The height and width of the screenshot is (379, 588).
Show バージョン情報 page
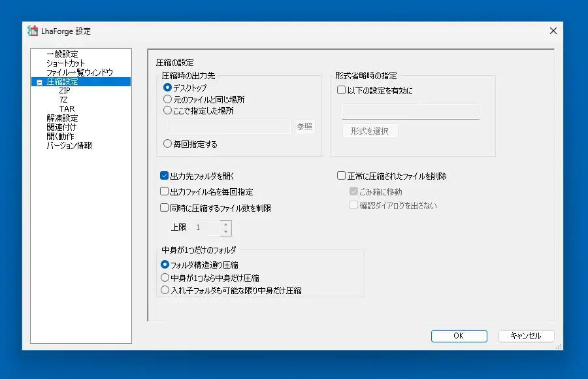pos(69,145)
